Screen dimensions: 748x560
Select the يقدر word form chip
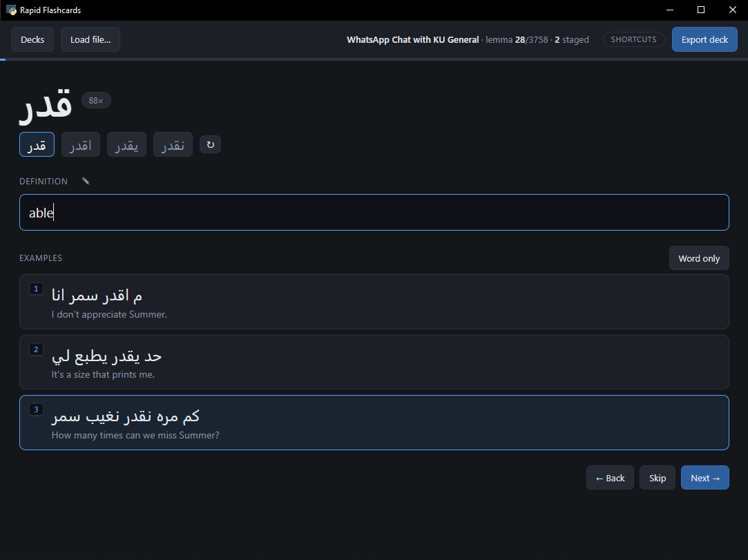coord(126,144)
